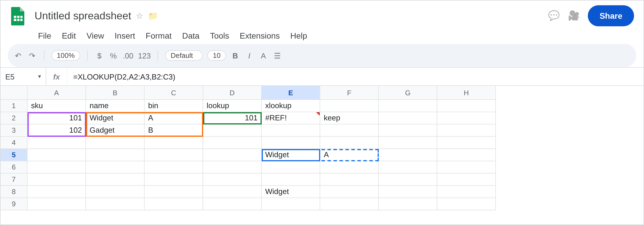Toggle bold formatting

point(235,56)
